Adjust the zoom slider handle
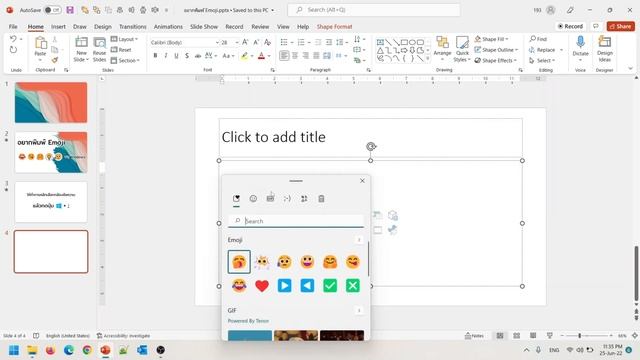The width and height of the screenshot is (640, 360). [x=580, y=336]
